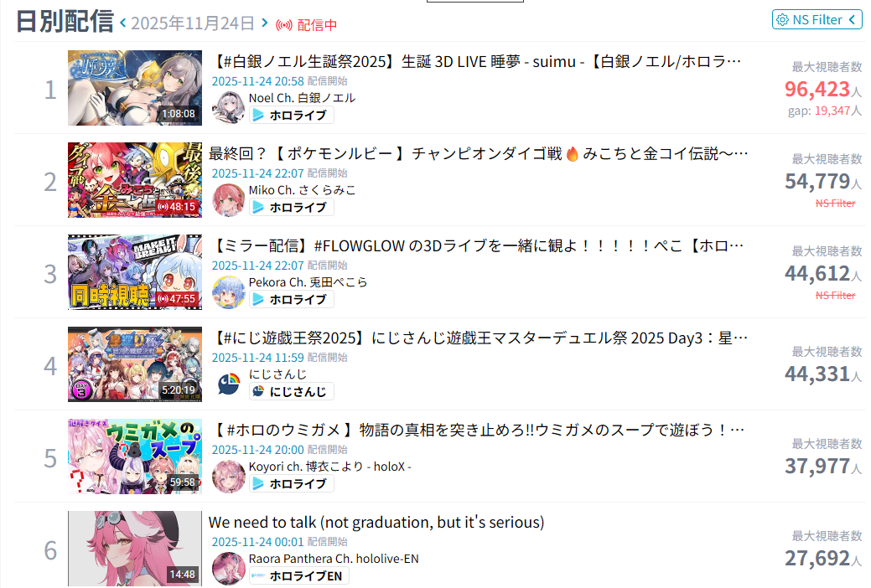Viewport: 871px width, 588px height.
Task: Open Raora Panthera channel avatar
Action: tap(228, 568)
